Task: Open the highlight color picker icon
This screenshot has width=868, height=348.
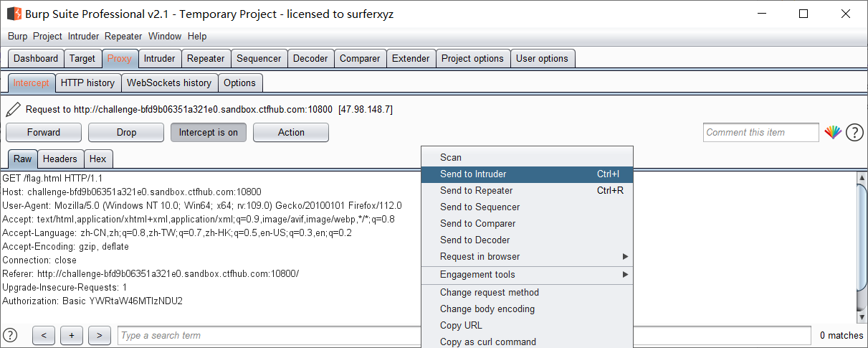Action: pos(832,132)
